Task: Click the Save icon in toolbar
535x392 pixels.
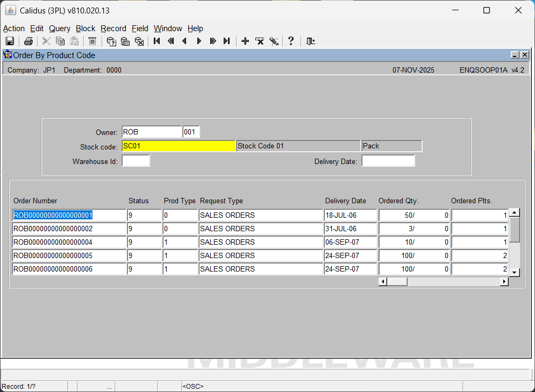Action: pos(10,41)
